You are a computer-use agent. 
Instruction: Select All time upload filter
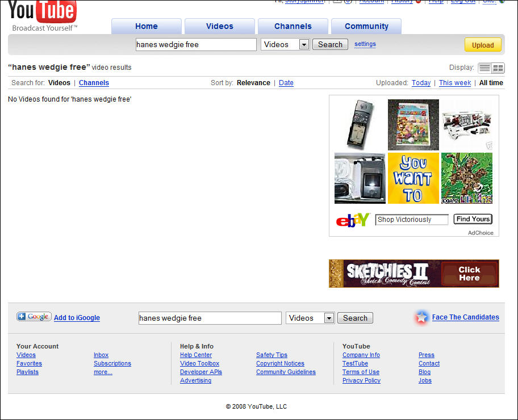coord(491,83)
